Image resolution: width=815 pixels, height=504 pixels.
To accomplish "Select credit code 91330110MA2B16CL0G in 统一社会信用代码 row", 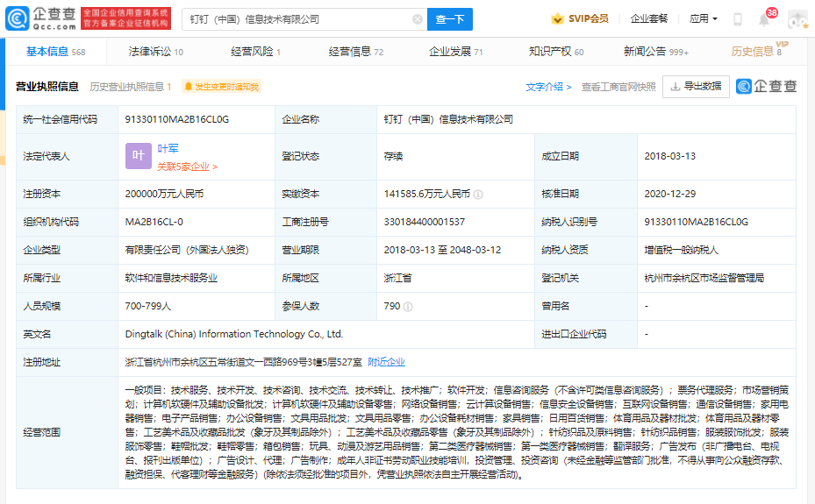I will [176, 119].
